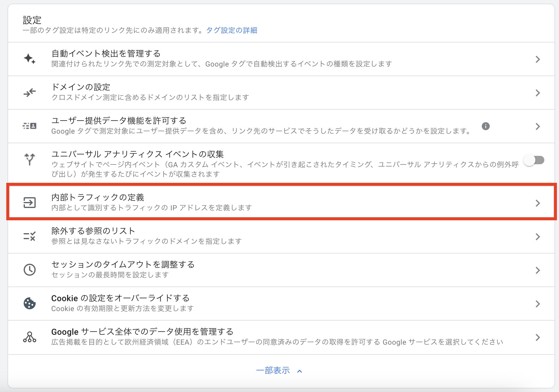
Task: Click the ID card icon for ユーザー提供データ機能
Action: 30,126
